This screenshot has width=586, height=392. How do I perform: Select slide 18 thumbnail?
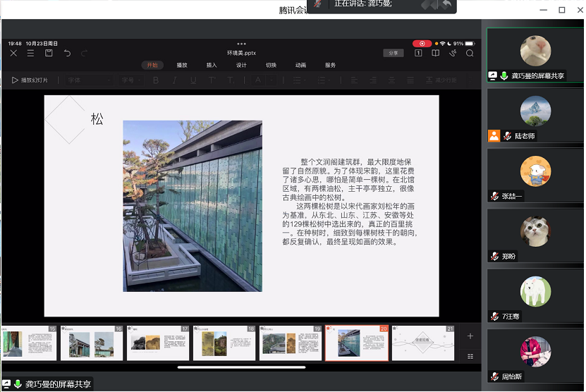pos(224,344)
